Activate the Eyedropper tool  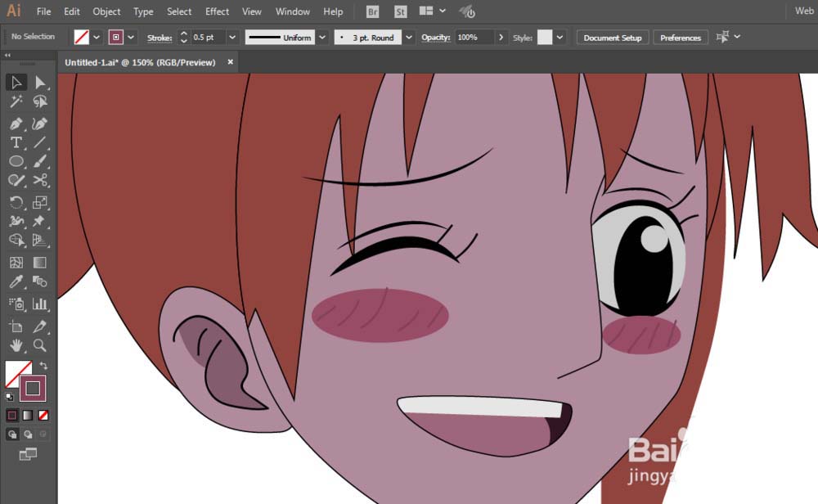(16, 281)
